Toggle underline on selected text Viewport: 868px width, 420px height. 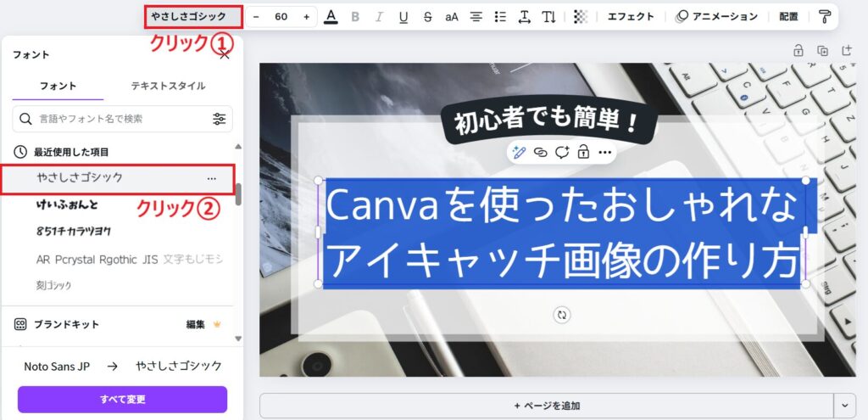tap(403, 16)
